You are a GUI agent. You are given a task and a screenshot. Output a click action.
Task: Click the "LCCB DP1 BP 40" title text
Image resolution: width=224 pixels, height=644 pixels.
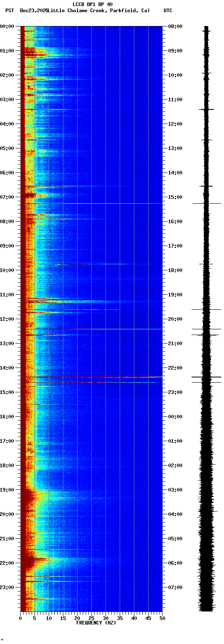point(93,4)
